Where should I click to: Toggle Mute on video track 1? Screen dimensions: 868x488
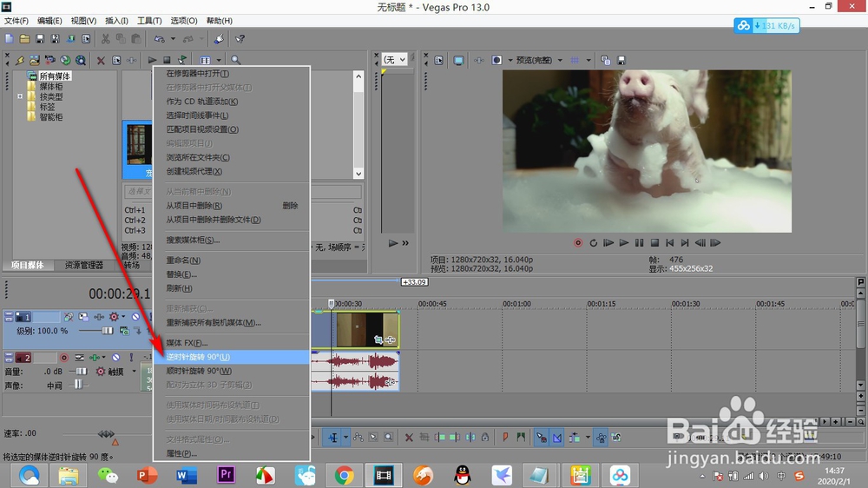point(135,317)
